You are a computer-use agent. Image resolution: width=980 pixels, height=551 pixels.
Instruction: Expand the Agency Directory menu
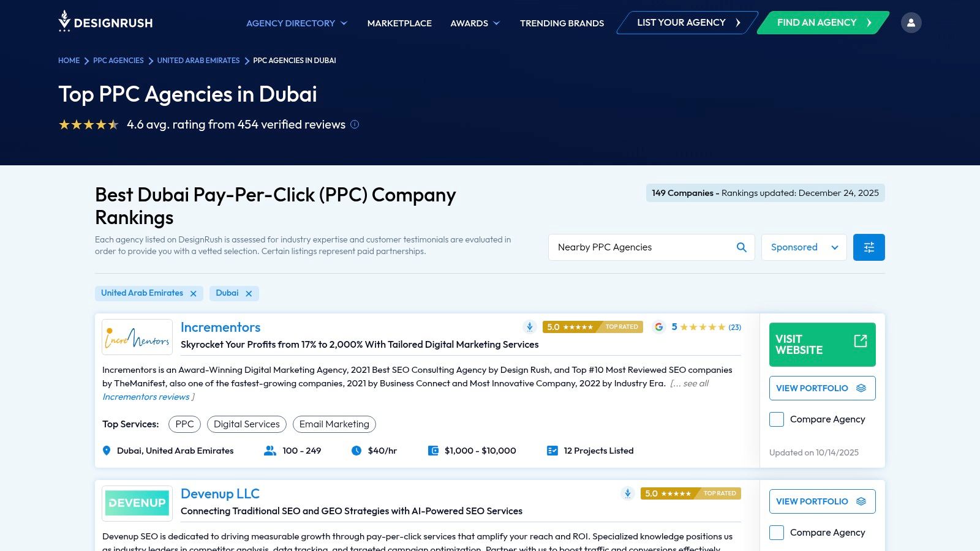[x=296, y=23]
